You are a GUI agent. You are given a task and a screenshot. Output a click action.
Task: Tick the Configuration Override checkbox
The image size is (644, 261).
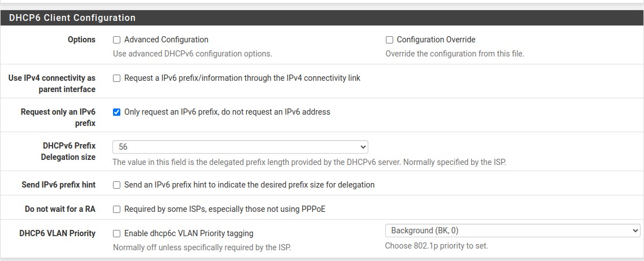tap(389, 40)
